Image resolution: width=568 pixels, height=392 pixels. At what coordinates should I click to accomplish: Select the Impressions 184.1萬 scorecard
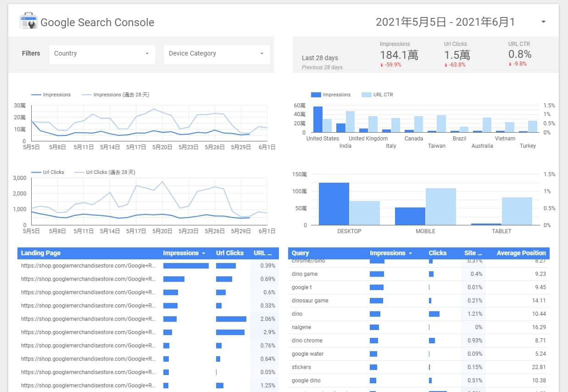tap(399, 55)
